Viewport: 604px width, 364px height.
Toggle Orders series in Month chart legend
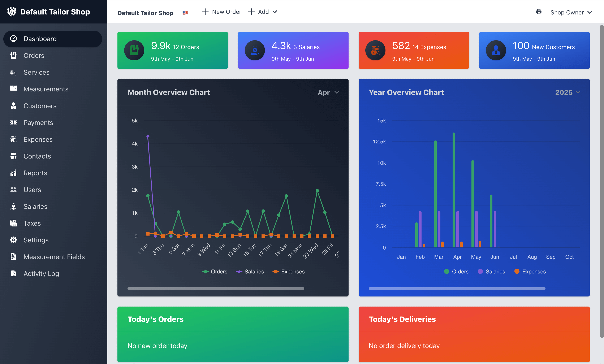[215, 272]
